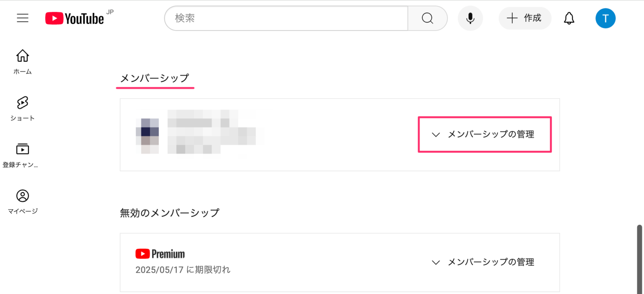
Task: Select the メンバーシップ section heading
Action: (155, 78)
